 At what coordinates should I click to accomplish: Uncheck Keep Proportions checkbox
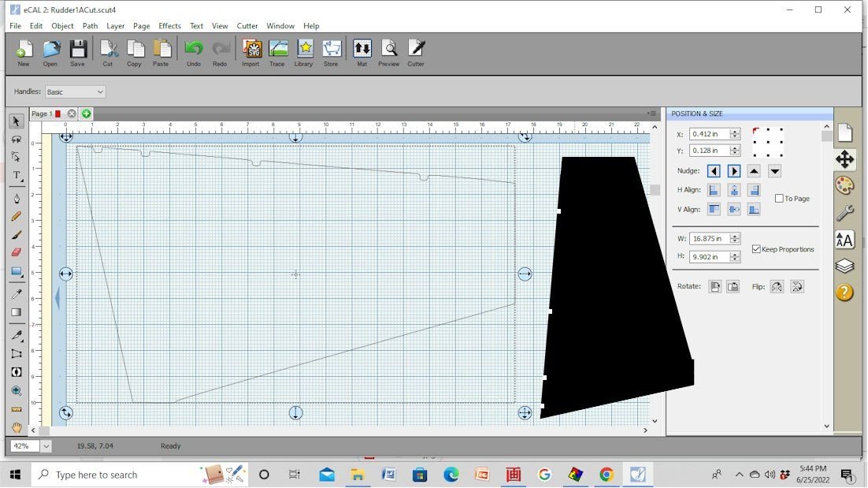pyautogui.click(x=756, y=249)
